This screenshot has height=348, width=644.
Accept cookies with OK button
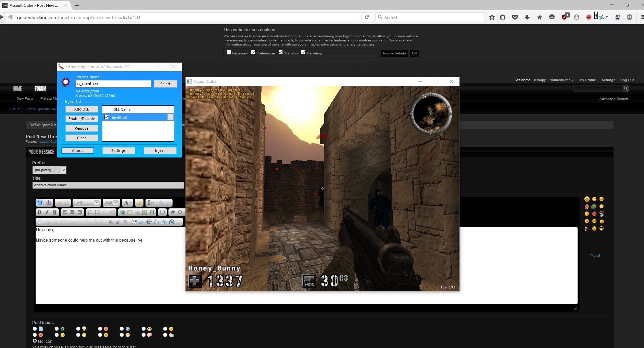414,53
